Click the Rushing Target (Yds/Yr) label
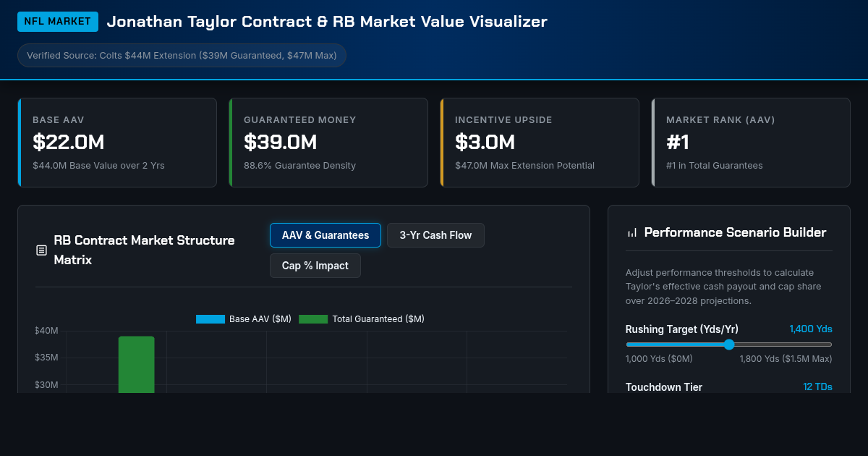This screenshot has height=456, width=868. coord(682,329)
